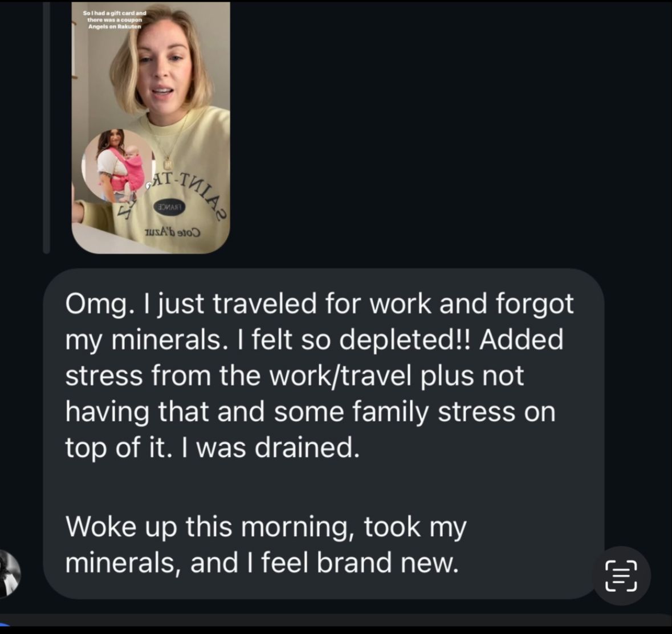
Task: Tap the circular baby carrier inset photo
Action: pyautogui.click(x=118, y=166)
